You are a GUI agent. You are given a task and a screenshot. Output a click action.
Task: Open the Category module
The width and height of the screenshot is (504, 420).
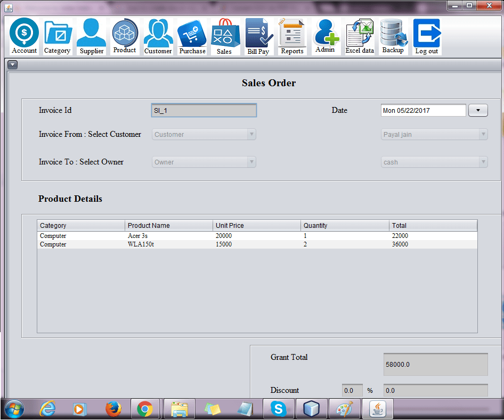[57, 36]
